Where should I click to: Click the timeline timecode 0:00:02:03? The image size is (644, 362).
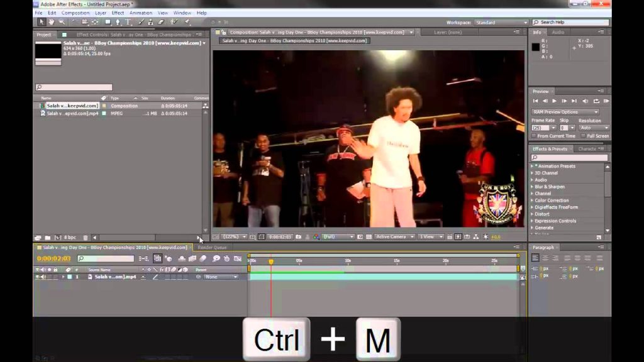click(54, 258)
